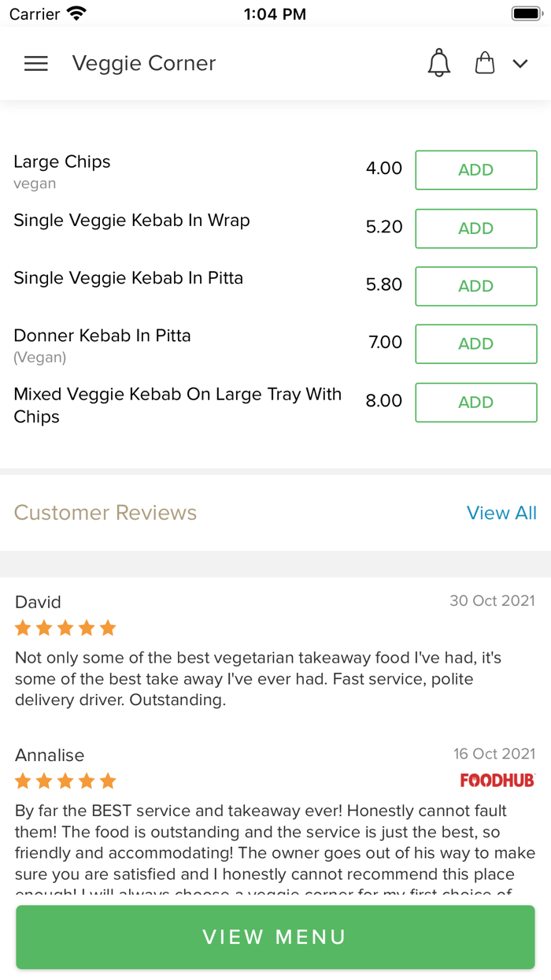Open the hamburger navigation menu
Screen dimensions: 551x980
coord(36,64)
